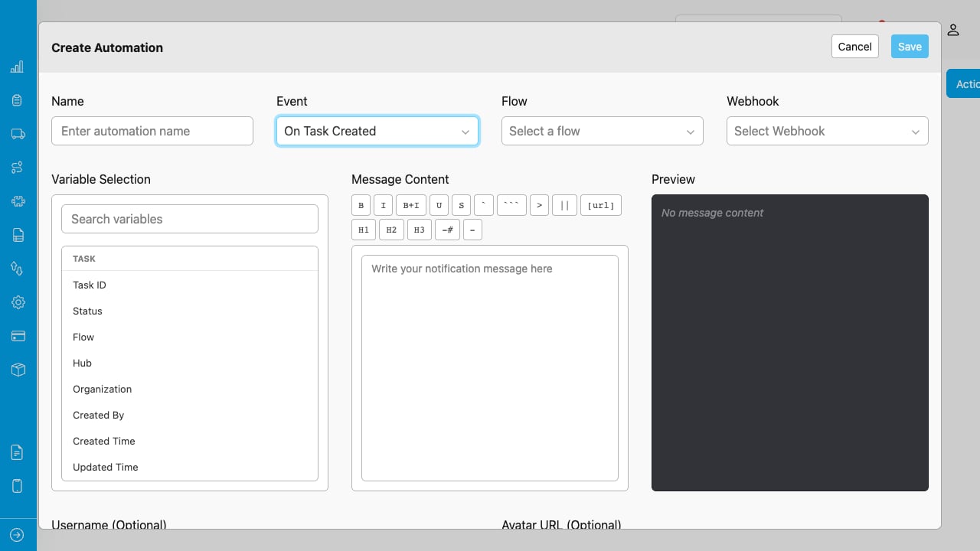Open the Select Webhook dropdown
Image resolution: width=980 pixels, height=551 pixels.
(828, 131)
